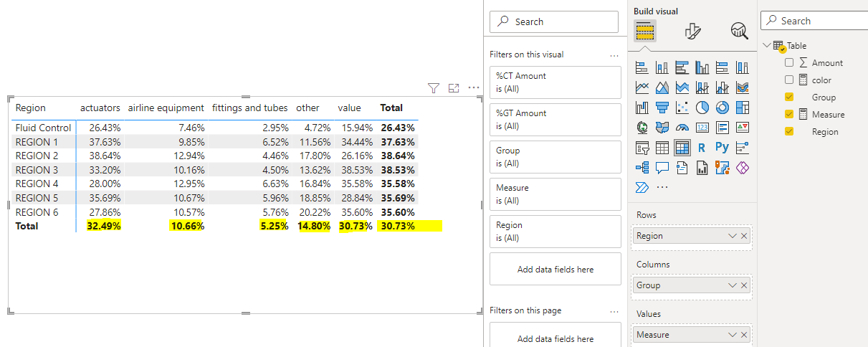
Task: Select the multi-row card visual
Action: (722, 128)
